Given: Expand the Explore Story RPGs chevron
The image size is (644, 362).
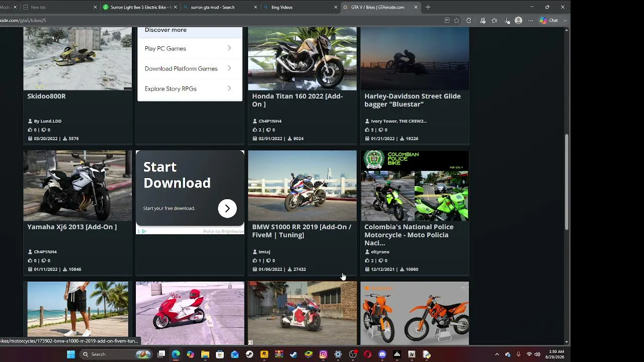Looking at the screenshot, I should coord(229,88).
